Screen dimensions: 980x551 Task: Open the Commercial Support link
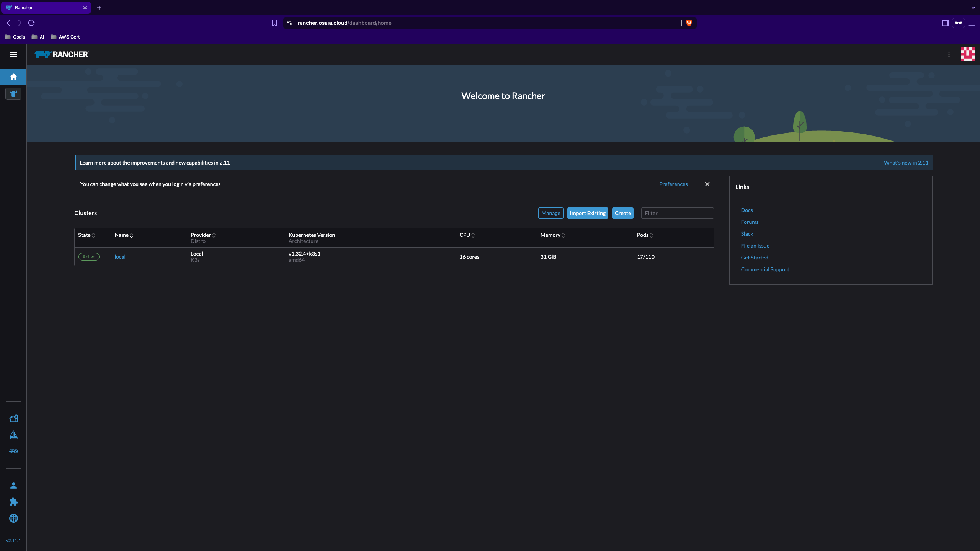765,269
